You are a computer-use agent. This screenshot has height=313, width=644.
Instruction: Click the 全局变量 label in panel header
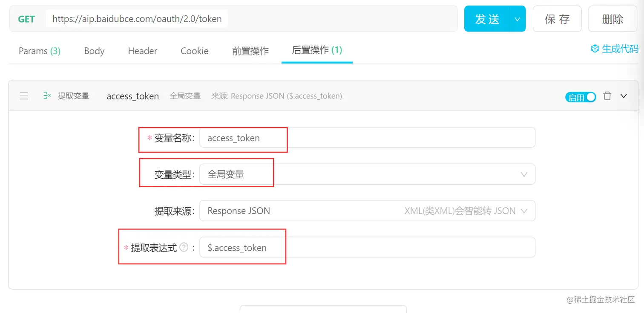(x=185, y=96)
